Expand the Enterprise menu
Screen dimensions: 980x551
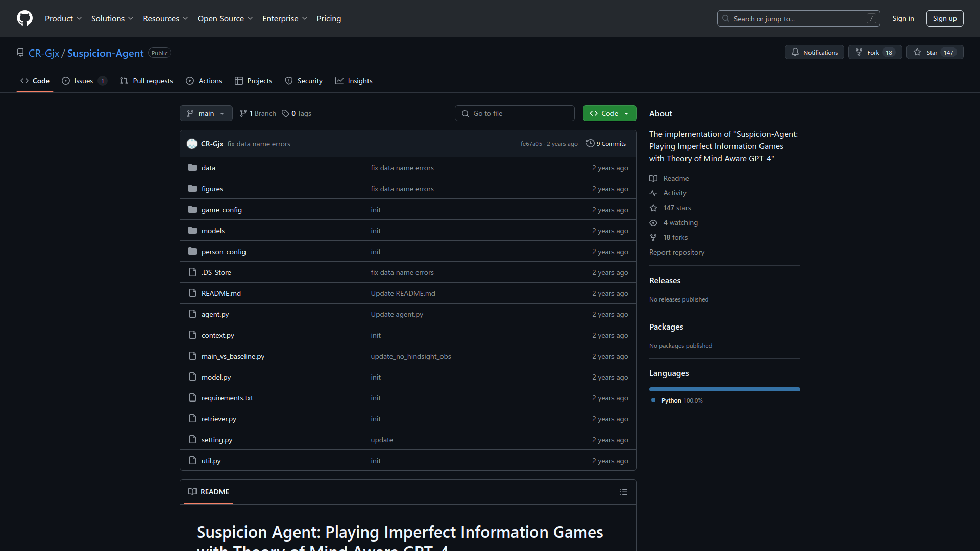coord(285,18)
